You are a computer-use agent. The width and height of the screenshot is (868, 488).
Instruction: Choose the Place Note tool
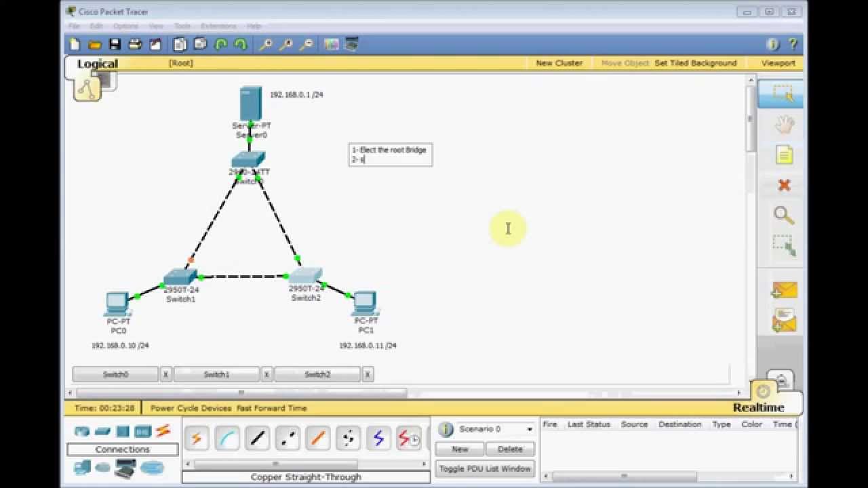coord(784,155)
